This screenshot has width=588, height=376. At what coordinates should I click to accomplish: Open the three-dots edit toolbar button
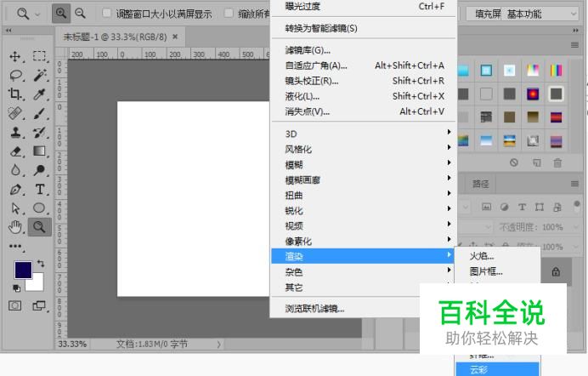(15, 246)
